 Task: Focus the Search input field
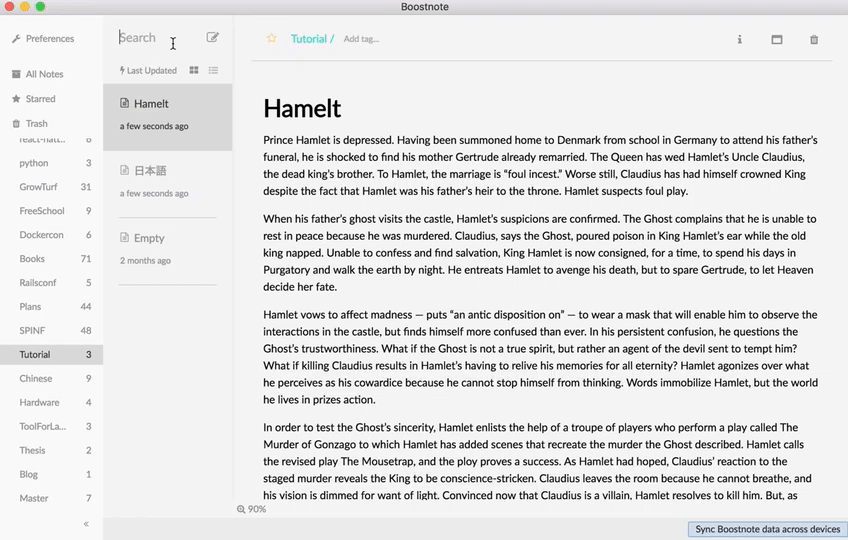point(157,37)
